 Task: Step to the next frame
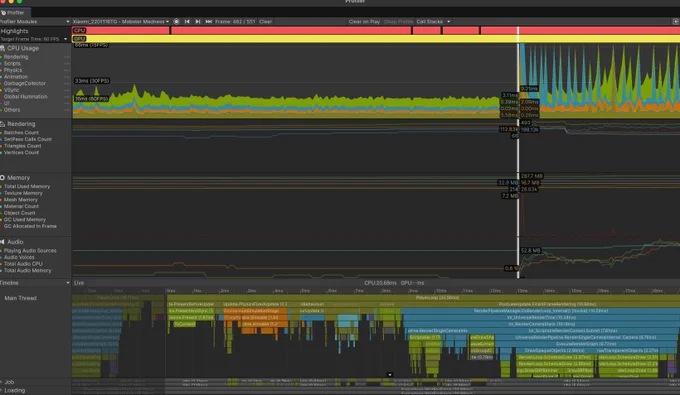198,21
